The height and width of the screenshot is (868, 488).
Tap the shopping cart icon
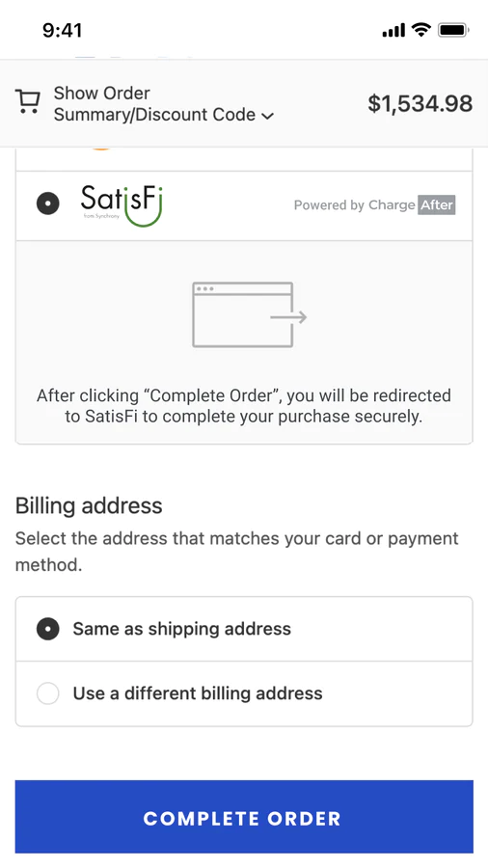click(27, 101)
